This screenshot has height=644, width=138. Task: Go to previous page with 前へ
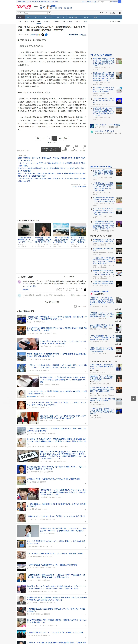point(38,138)
